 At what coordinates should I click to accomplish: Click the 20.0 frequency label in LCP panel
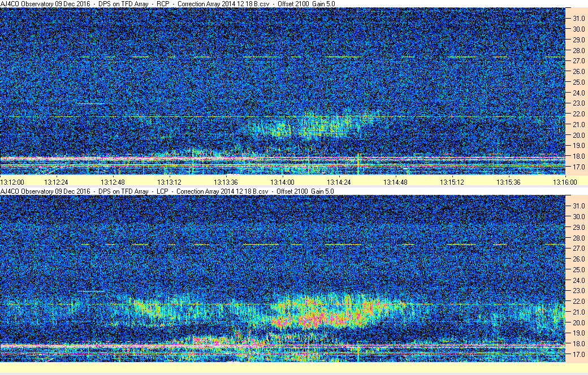click(578, 322)
